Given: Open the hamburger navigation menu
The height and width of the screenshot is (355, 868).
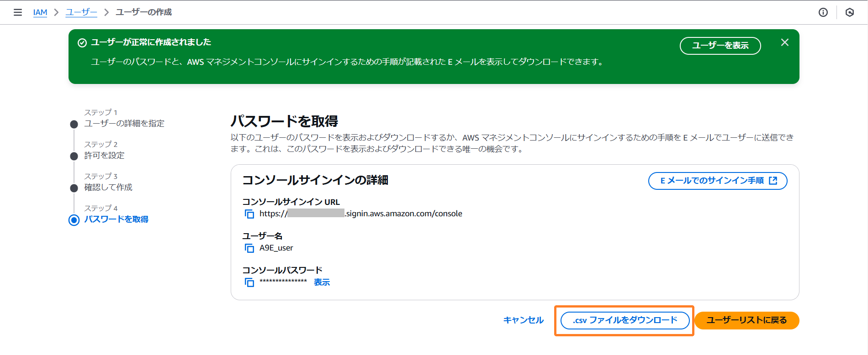Looking at the screenshot, I should point(18,12).
